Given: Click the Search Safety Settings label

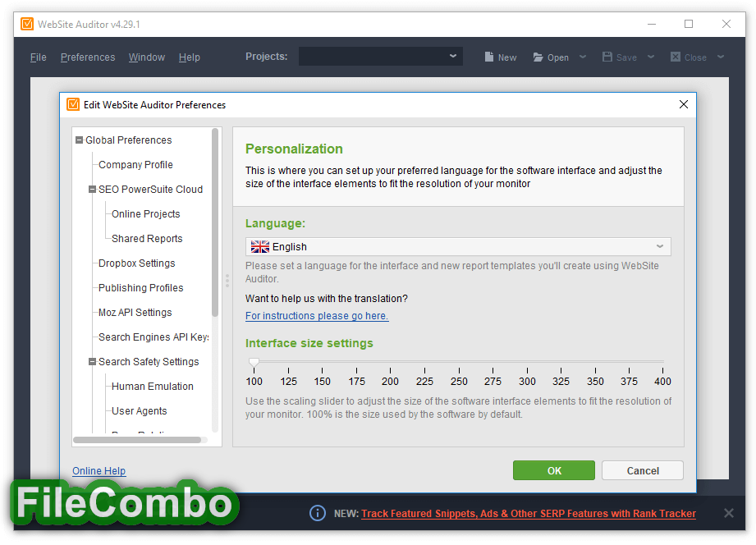Looking at the screenshot, I should click(149, 361).
